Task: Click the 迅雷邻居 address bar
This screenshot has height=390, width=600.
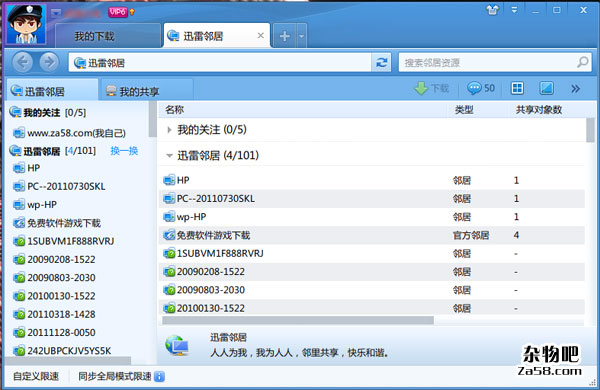Action: (220, 62)
